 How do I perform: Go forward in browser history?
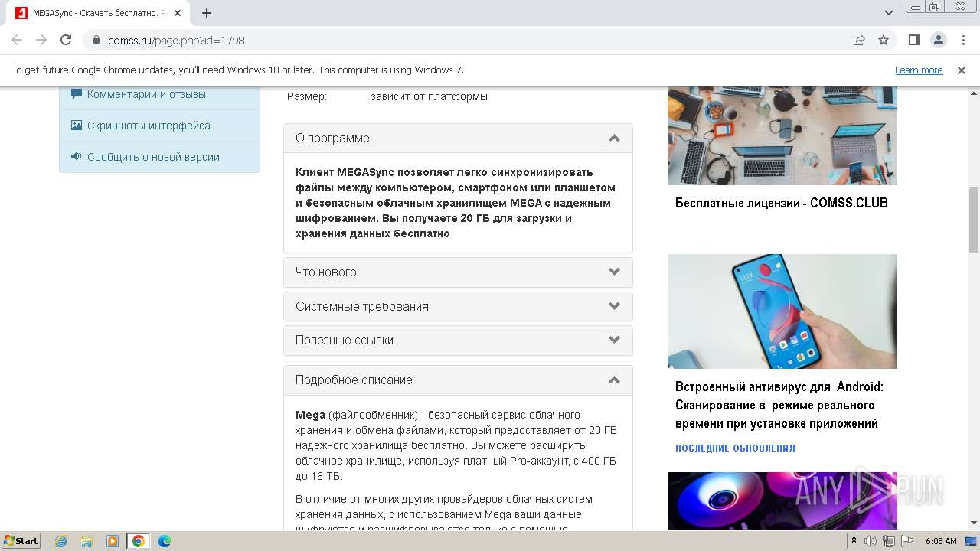41,40
